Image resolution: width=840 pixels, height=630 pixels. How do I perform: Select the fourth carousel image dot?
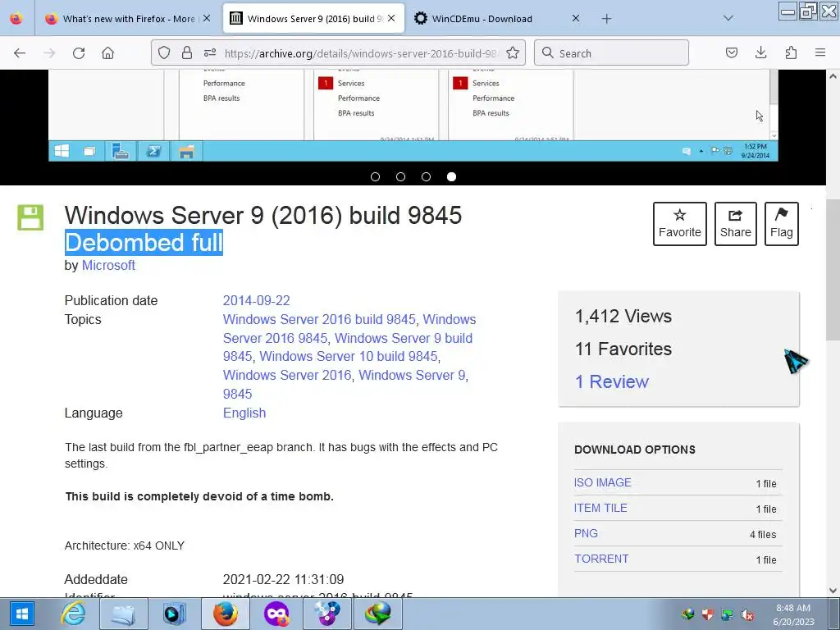452,177
